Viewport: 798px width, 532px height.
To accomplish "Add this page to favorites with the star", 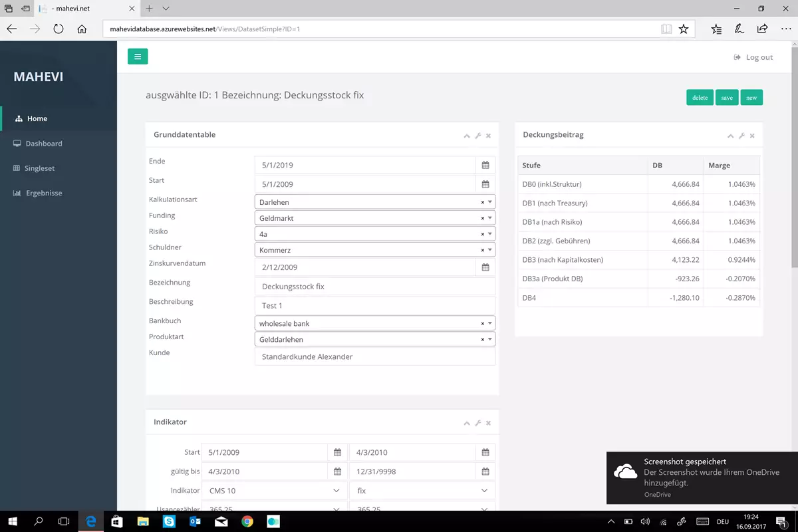I will click(x=684, y=29).
